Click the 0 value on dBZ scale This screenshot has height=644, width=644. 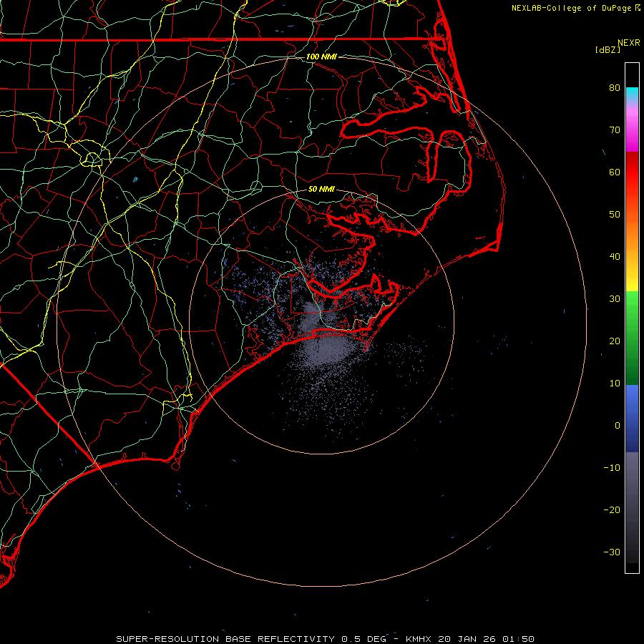(618, 426)
